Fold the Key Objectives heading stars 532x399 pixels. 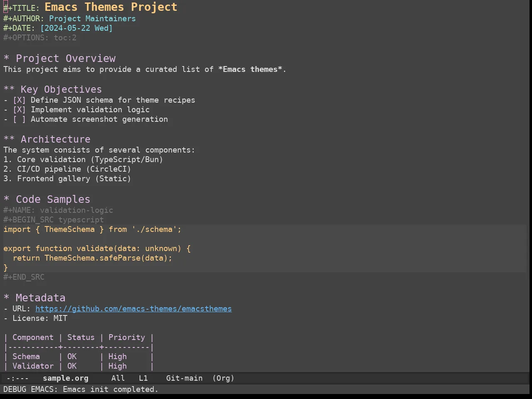point(9,89)
